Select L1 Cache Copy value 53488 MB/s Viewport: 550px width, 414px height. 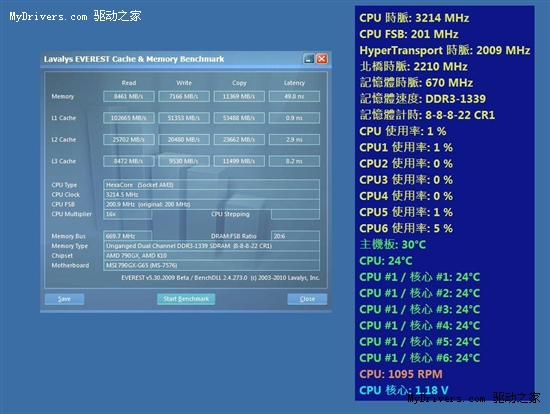click(x=239, y=118)
